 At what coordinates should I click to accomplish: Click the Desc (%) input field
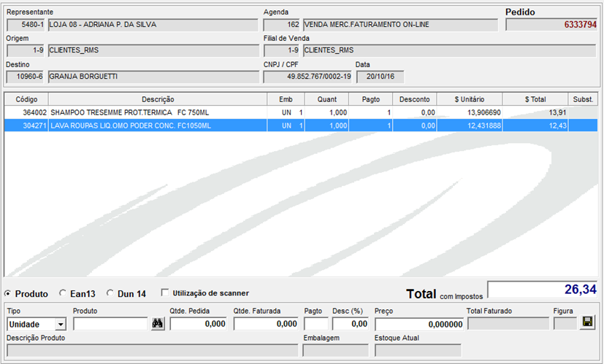tap(351, 324)
